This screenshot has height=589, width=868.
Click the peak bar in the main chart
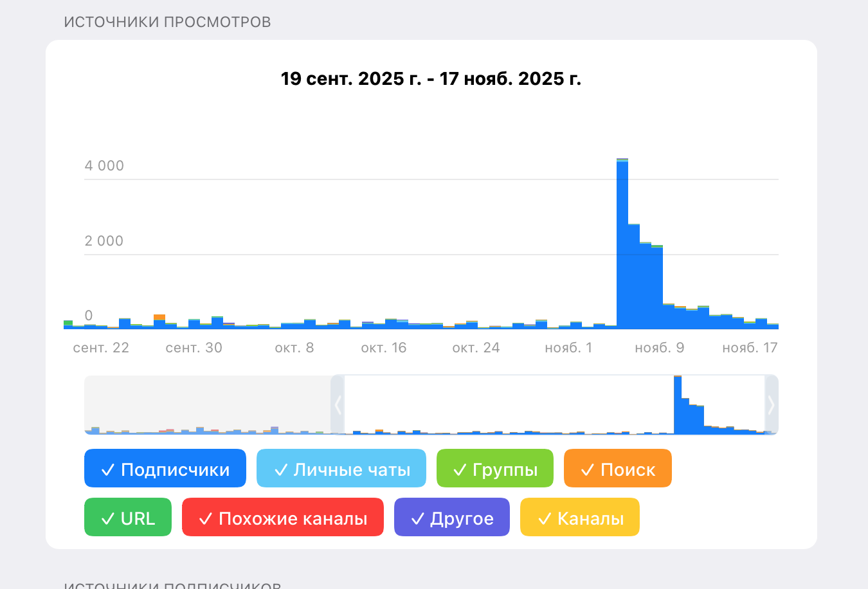click(x=622, y=244)
